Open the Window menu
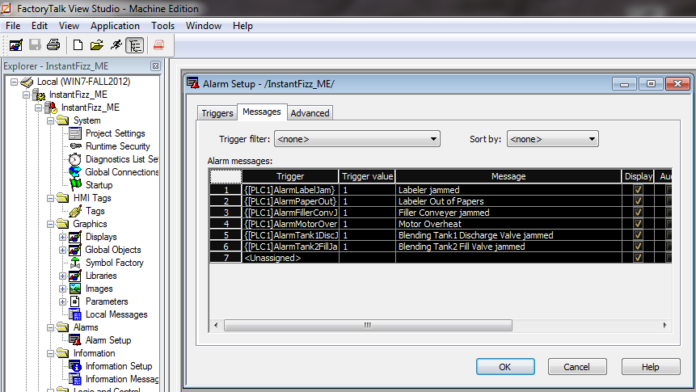This screenshot has height=392, width=696. [203, 26]
